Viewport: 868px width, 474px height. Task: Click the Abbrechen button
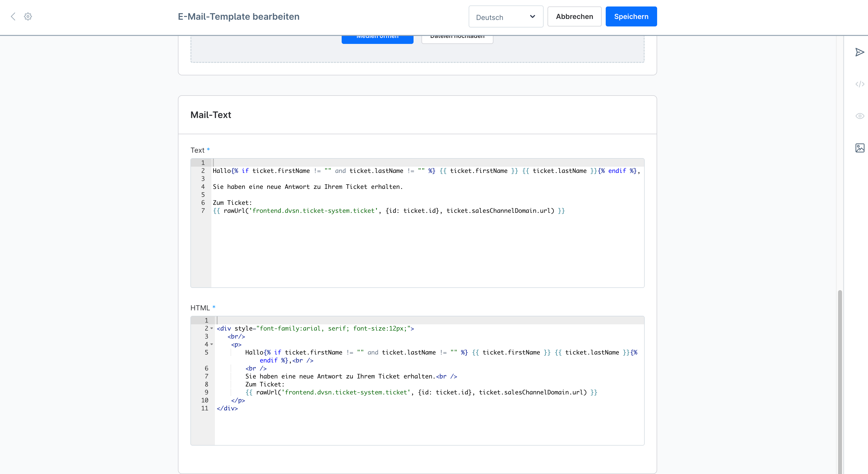tap(574, 16)
